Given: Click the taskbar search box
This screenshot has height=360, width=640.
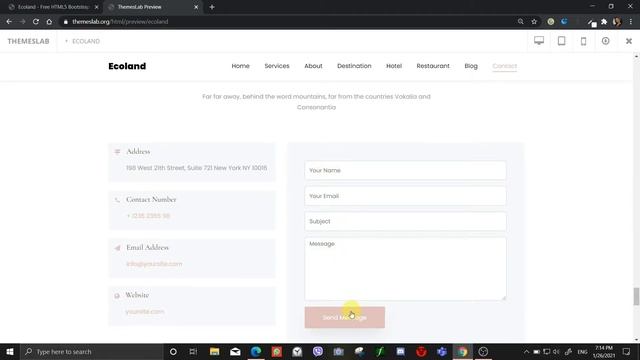Looking at the screenshot, I should (x=92, y=351).
